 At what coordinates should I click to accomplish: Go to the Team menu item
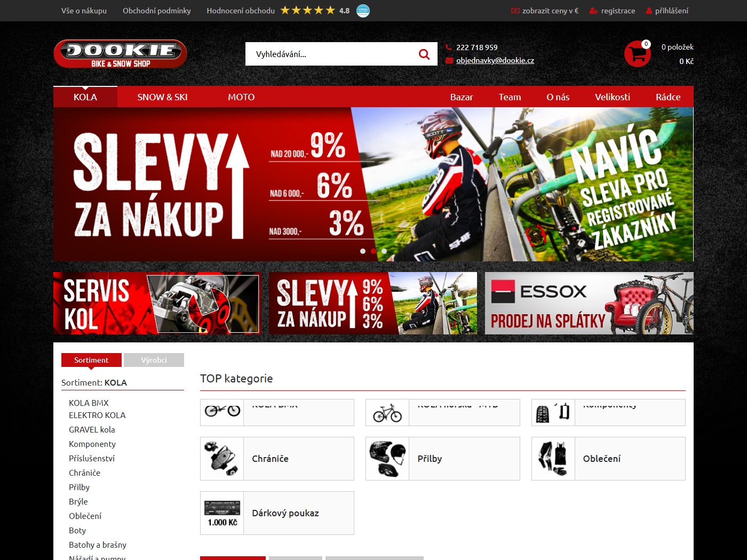point(510,97)
